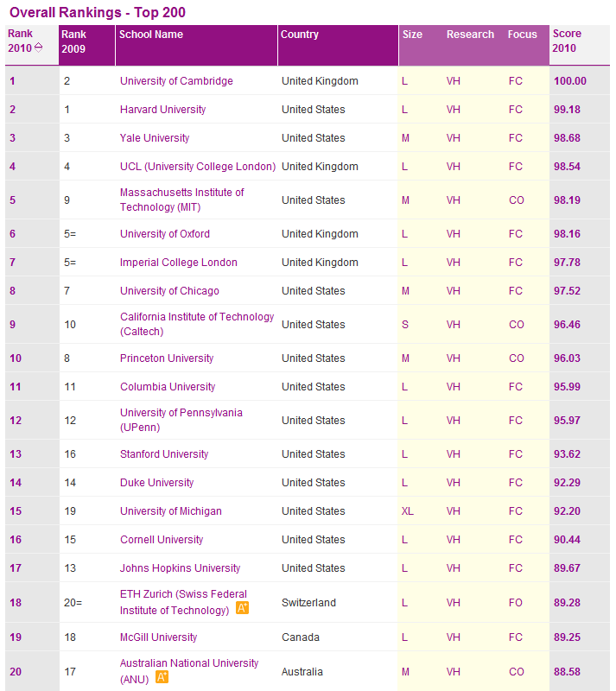Screen dimensions: 616x691
Task: Click the Switzerland country cell
Action: click(308, 603)
